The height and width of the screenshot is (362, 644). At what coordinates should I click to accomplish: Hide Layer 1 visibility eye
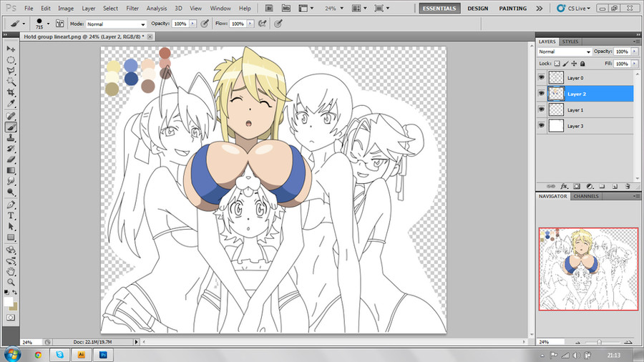pyautogui.click(x=542, y=109)
